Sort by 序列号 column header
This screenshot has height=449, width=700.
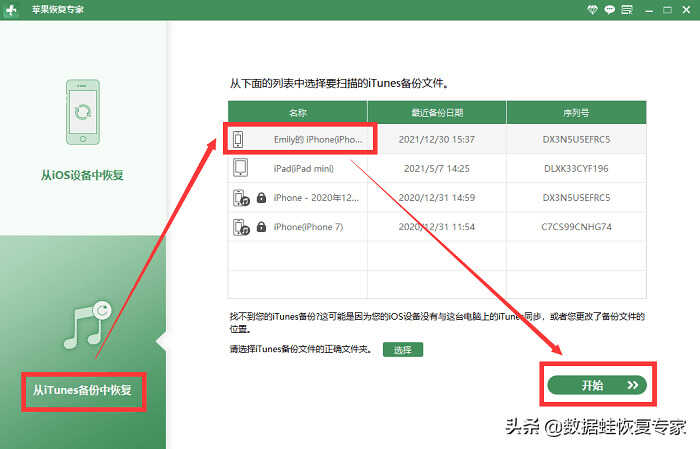click(576, 112)
